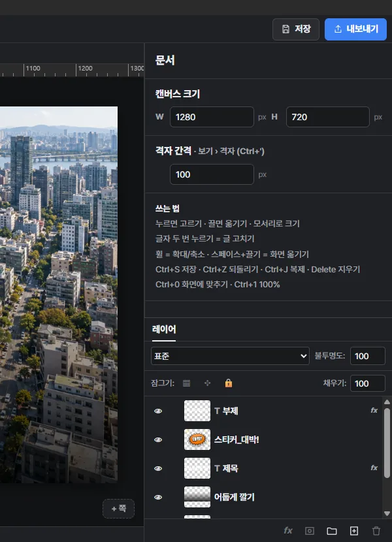Click the canvas width field showing 1280
The width and height of the screenshot is (392, 542).
212,117
